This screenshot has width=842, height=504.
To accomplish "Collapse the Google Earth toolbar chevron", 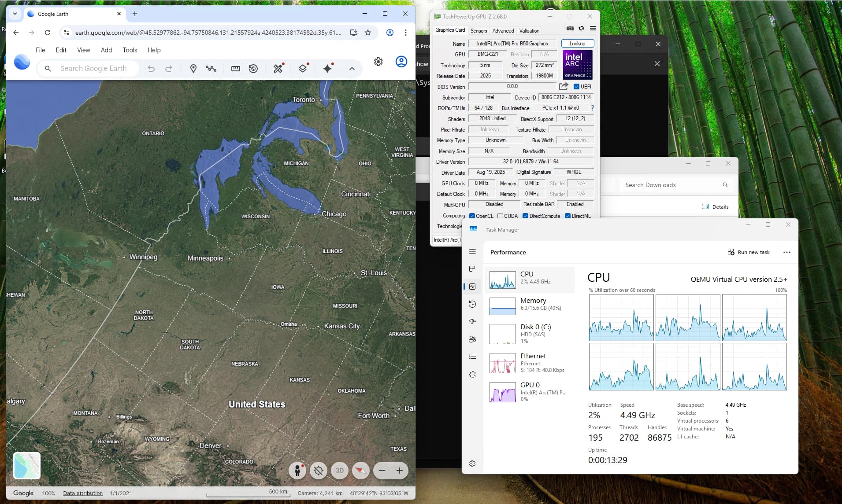I will [352, 69].
